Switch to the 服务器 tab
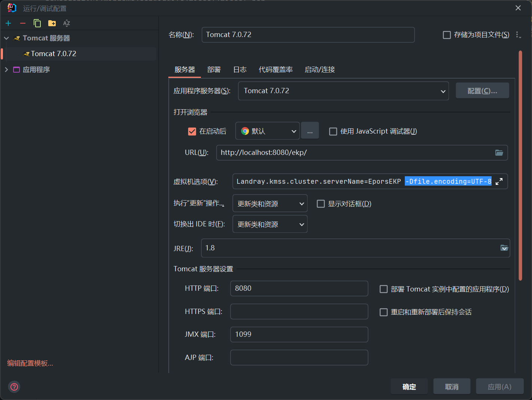The width and height of the screenshot is (532, 400). click(185, 70)
